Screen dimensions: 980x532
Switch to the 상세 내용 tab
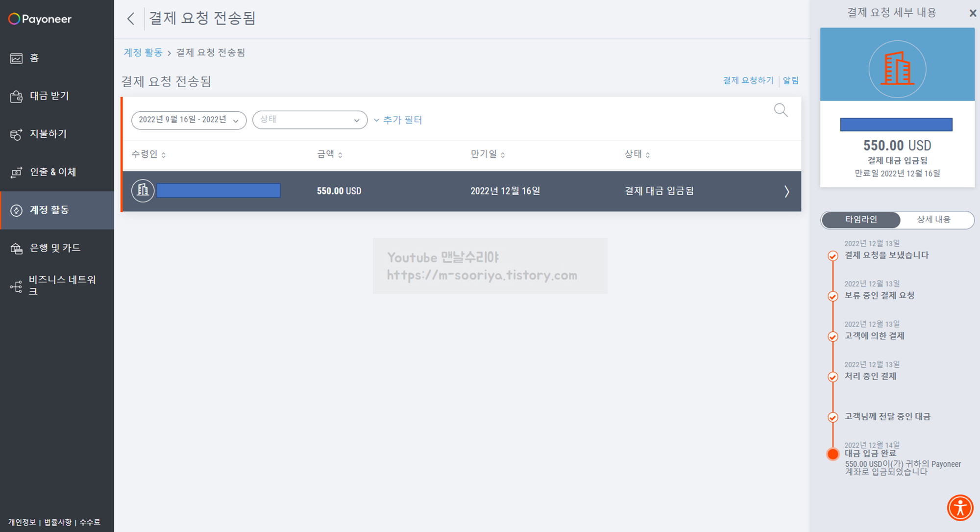coord(933,220)
